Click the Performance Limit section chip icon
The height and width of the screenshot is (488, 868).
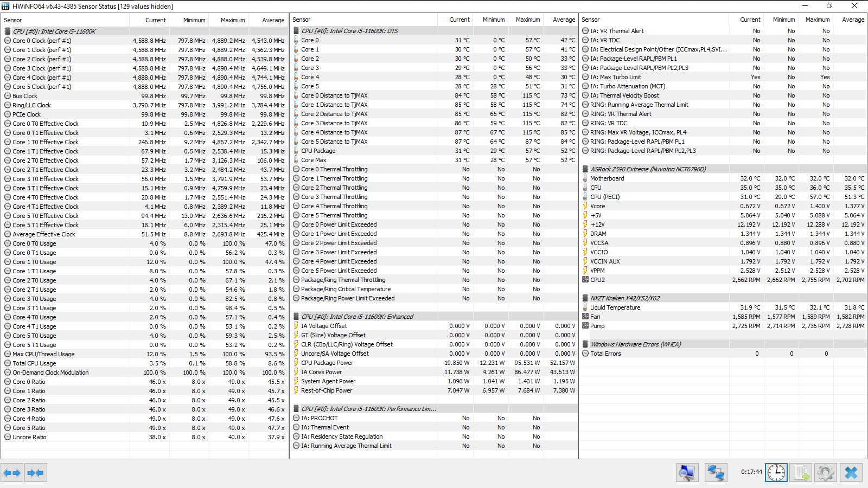pos(296,409)
